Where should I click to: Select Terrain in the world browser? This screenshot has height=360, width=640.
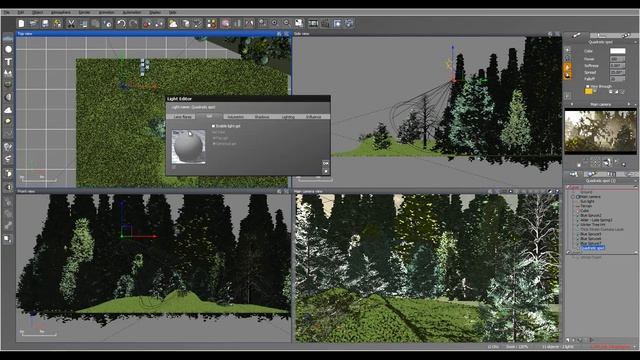tap(586, 206)
